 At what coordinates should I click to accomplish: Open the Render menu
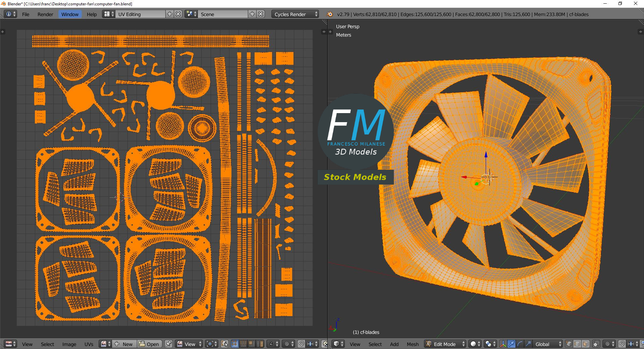(x=45, y=14)
